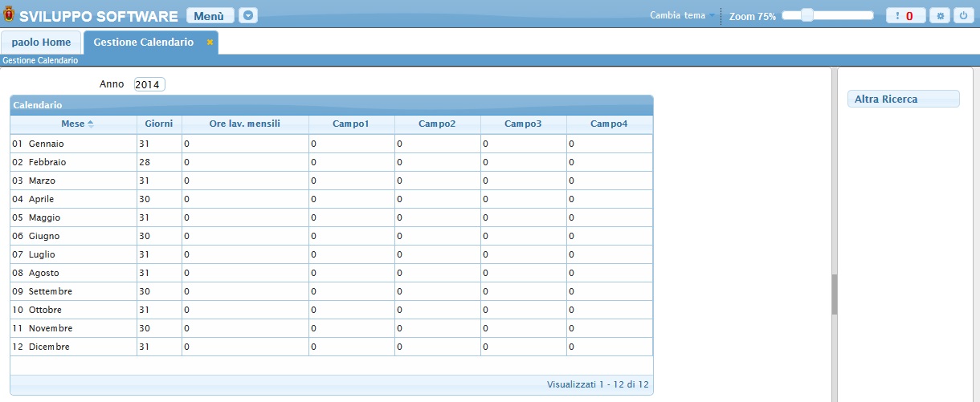Expand the round arrow dropdown beside Menù

(248, 15)
